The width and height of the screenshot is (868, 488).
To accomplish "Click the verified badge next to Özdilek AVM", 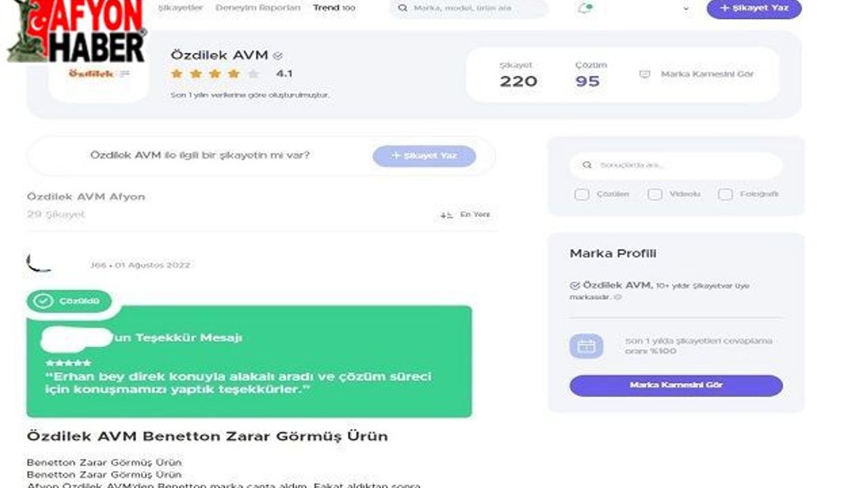I will 277,56.
